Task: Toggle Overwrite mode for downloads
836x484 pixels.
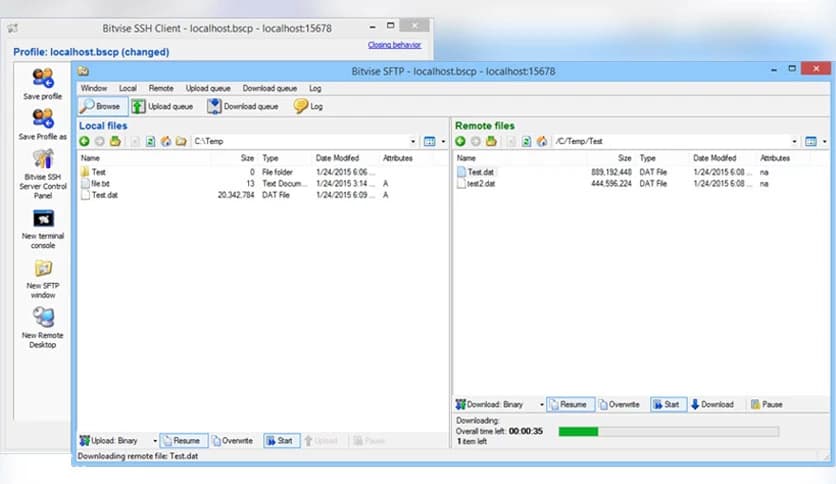Action: point(620,405)
